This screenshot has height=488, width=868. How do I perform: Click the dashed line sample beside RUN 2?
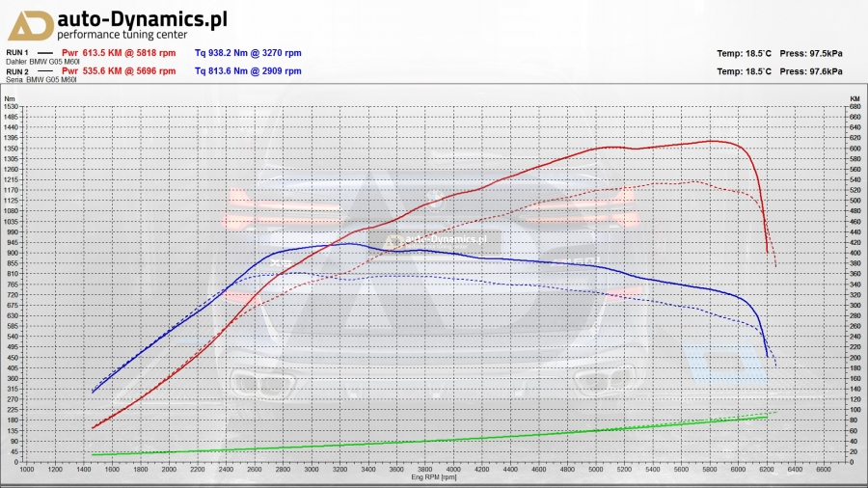[x=43, y=71]
